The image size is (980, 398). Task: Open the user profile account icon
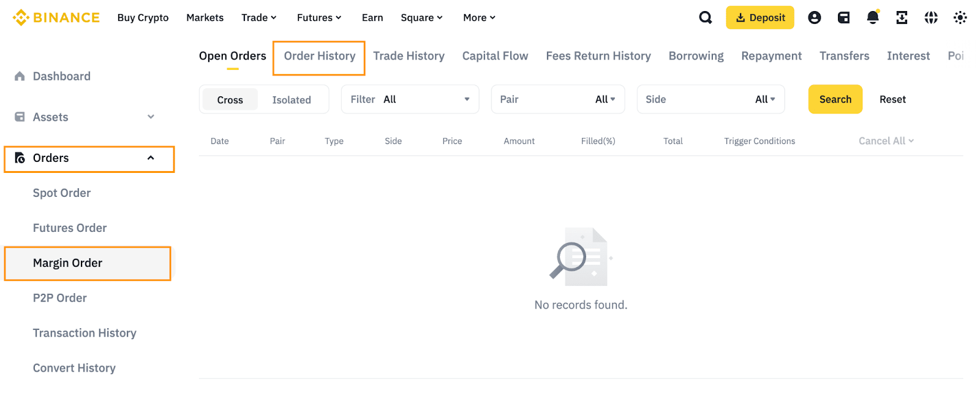click(814, 18)
